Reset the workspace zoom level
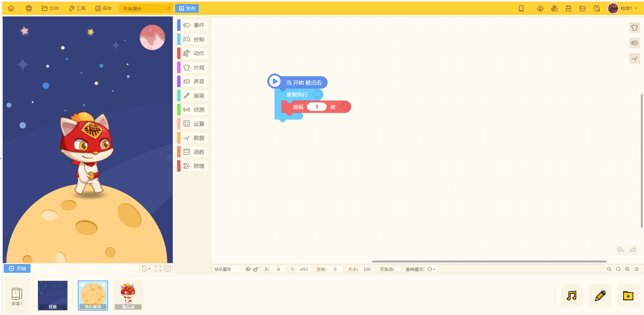This screenshot has height=315, width=644. point(618,269)
